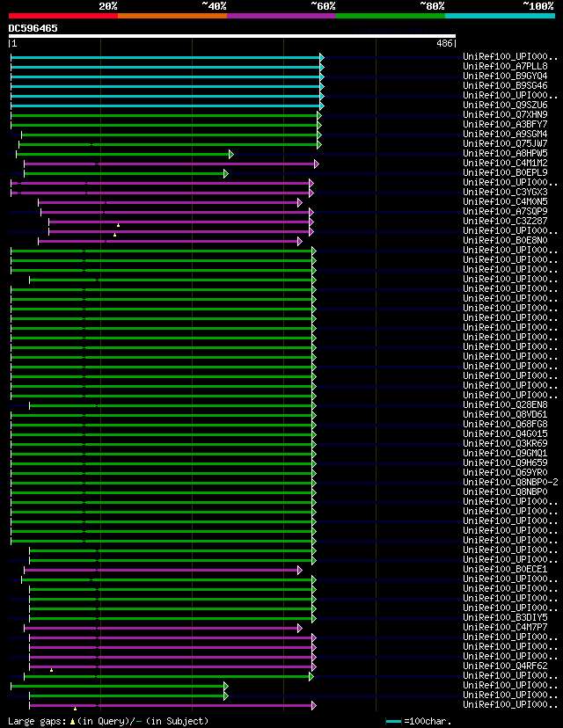The height and width of the screenshot is (728, 563).
Task: Select the UniRef100_B3DIY5 label
Action: (505, 617)
